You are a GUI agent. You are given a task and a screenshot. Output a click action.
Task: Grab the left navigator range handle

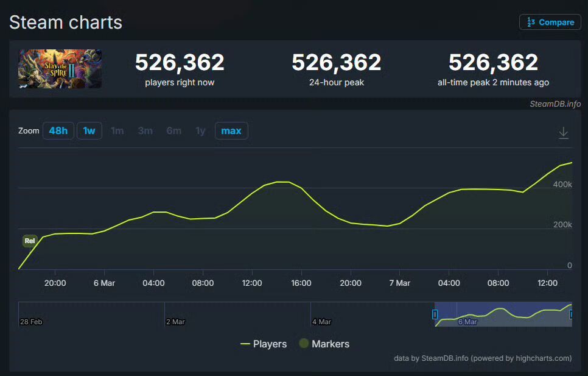pos(435,314)
